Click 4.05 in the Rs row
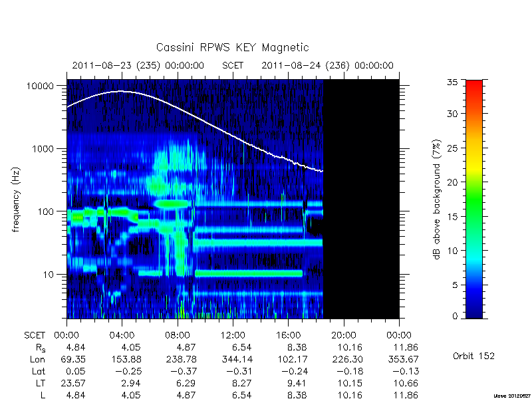The image size is (532, 399). point(131,347)
